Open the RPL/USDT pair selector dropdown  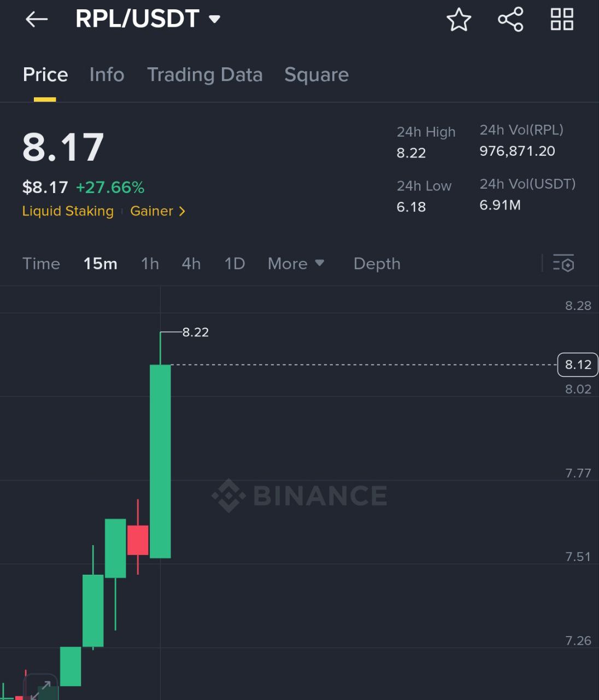pyautogui.click(x=148, y=19)
